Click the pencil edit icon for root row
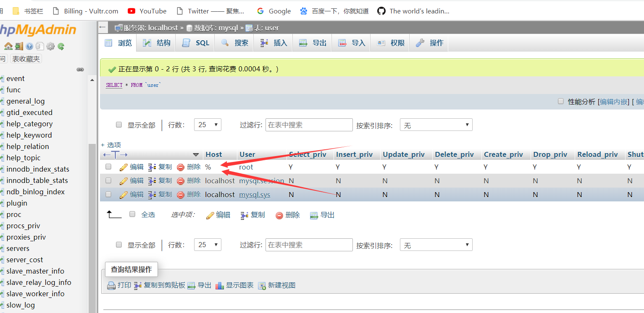Viewport: 644px width, 313px height. (124, 167)
